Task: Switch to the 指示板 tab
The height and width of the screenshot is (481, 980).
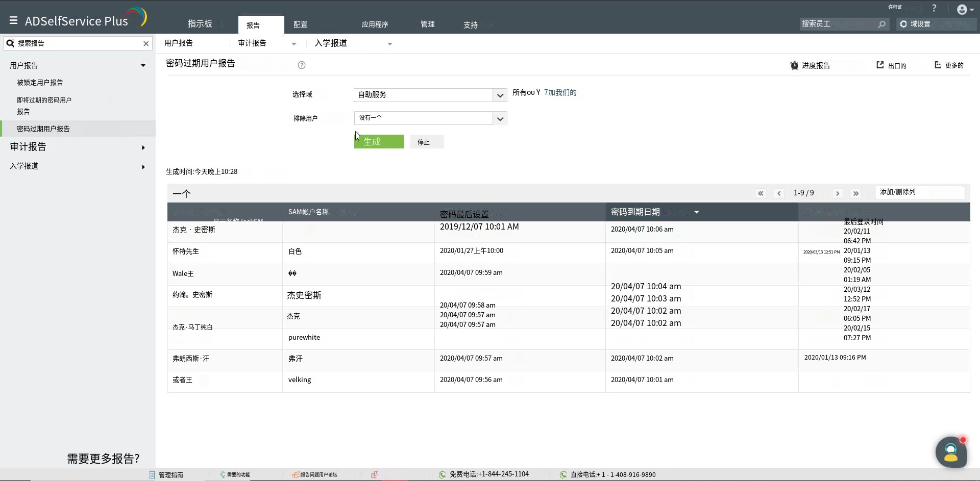Action: coord(200,24)
